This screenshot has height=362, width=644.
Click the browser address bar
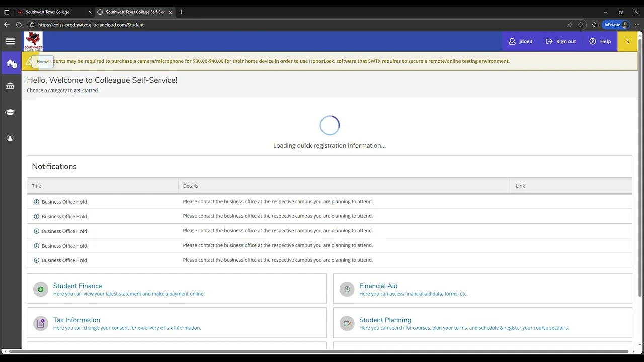(x=302, y=25)
